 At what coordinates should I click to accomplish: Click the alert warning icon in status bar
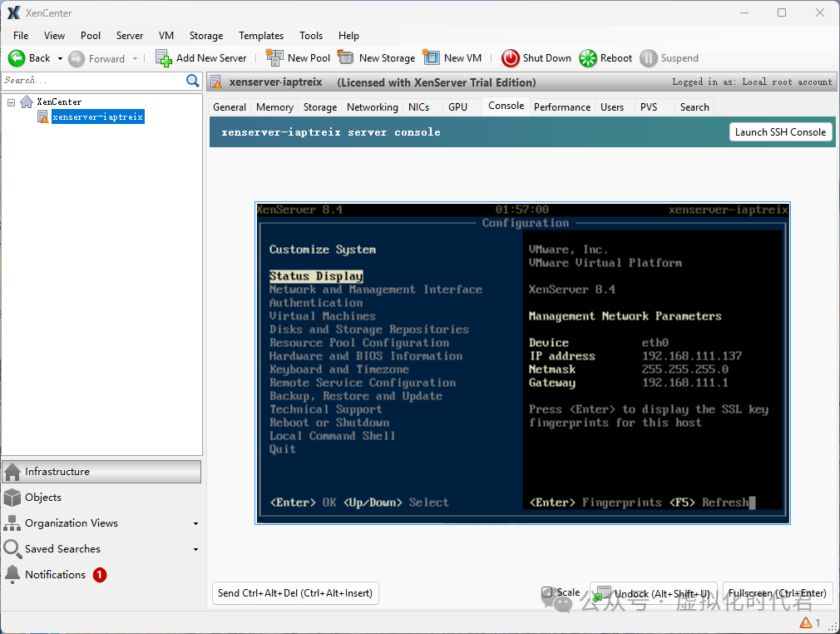805,622
